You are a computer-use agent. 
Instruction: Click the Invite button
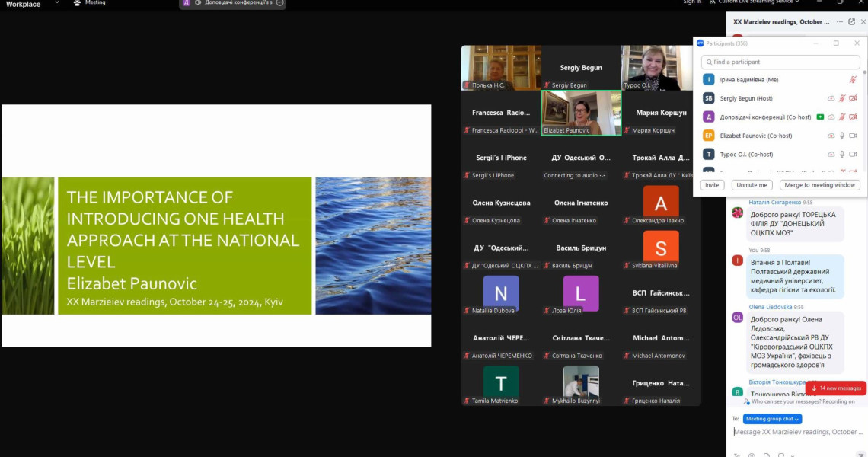712,185
